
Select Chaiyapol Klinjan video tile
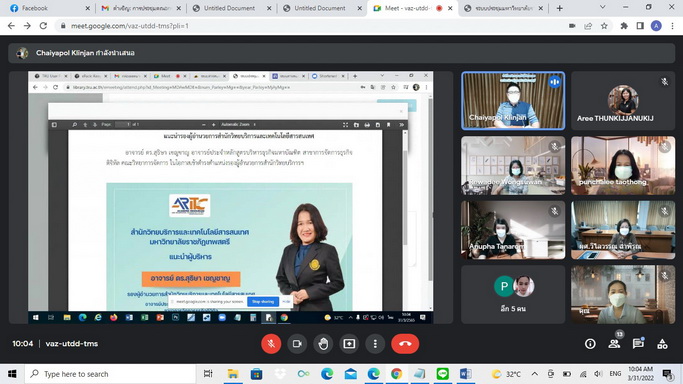(513, 101)
